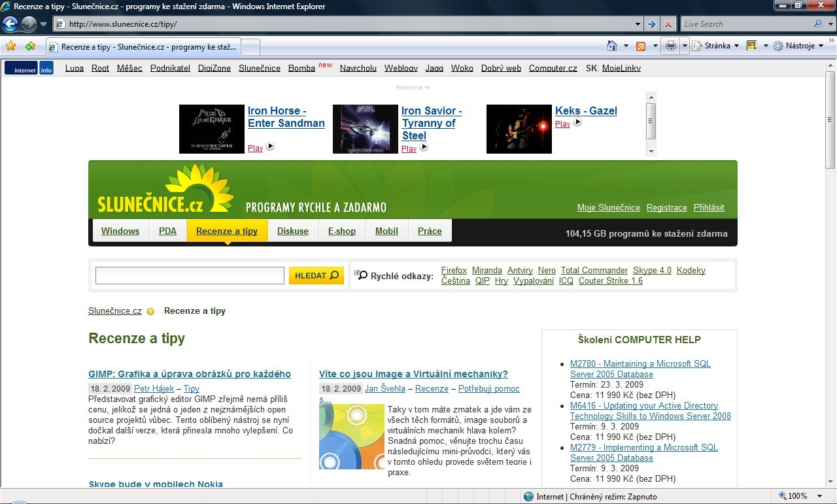Click the browser Back arrow button
The height and width of the screenshot is (504, 837).
tap(10, 24)
